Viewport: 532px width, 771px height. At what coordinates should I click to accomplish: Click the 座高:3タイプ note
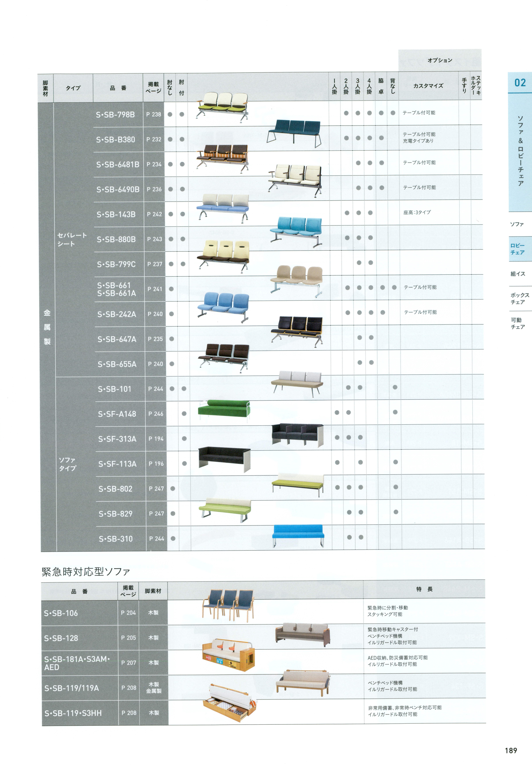coord(417,213)
